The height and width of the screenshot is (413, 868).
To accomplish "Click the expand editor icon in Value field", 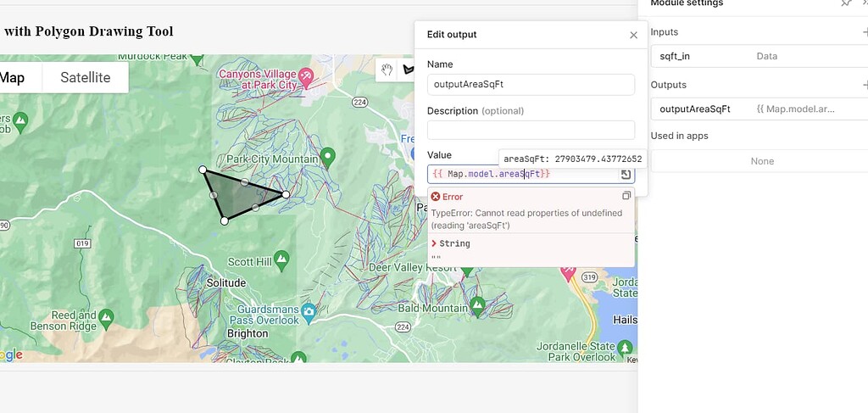I will click(626, 174).
